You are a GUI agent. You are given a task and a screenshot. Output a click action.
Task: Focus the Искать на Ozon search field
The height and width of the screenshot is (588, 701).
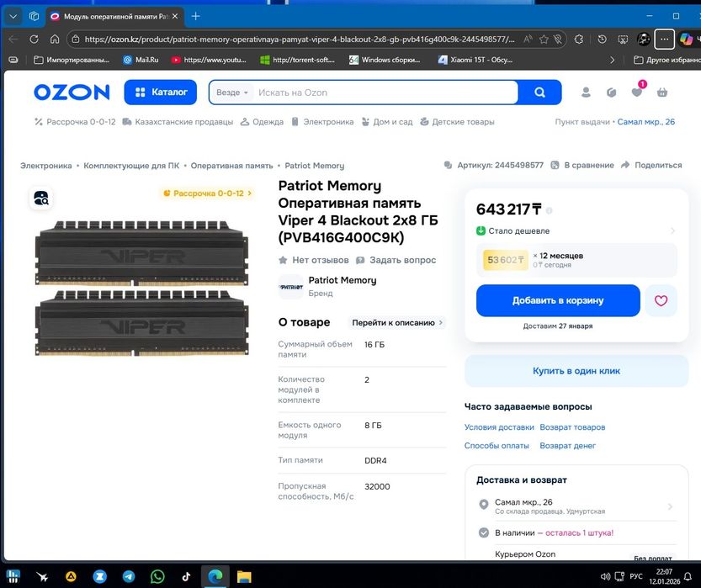(385, 93)
